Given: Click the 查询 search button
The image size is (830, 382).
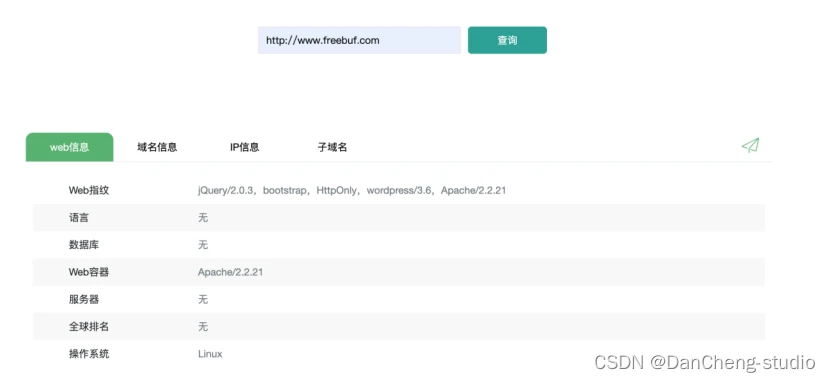Looking at the screenshot, I should [x=507, y=40].
